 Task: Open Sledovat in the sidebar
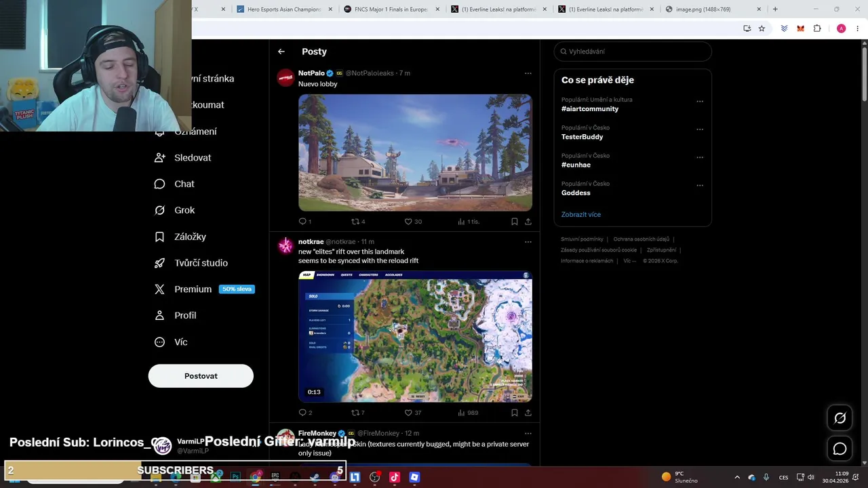[x=183, y=158]
